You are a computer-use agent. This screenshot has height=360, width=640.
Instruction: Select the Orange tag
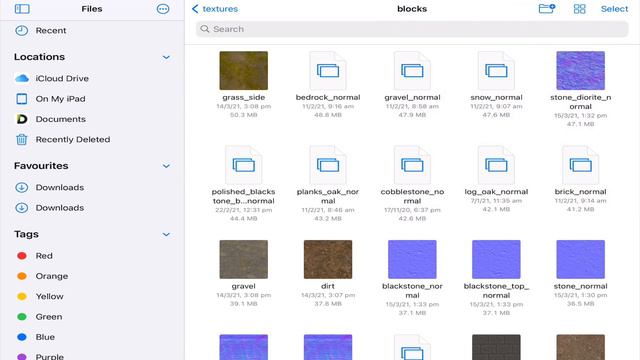[51, 276]
